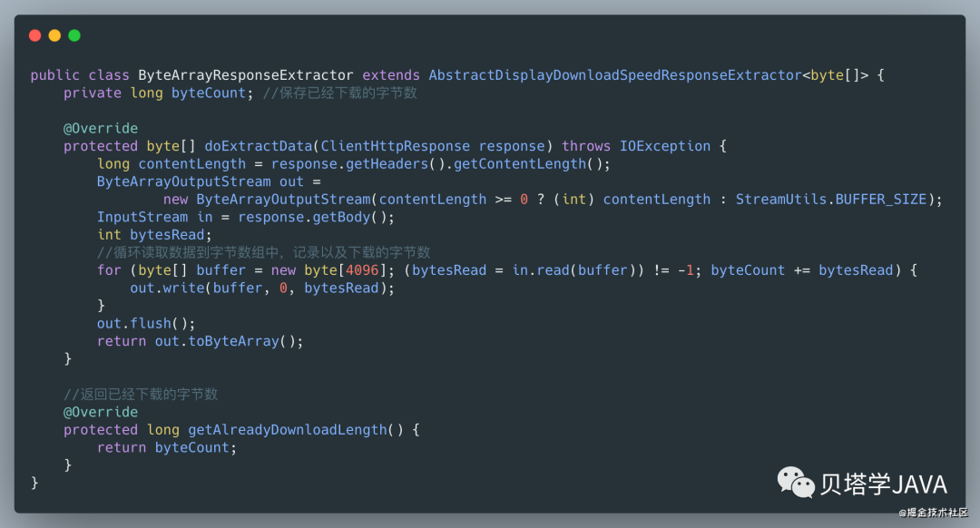This screenshot has width=980, height=528.
Task: Click the '(int)' cast expression
Action: click(x=573, y=200)
